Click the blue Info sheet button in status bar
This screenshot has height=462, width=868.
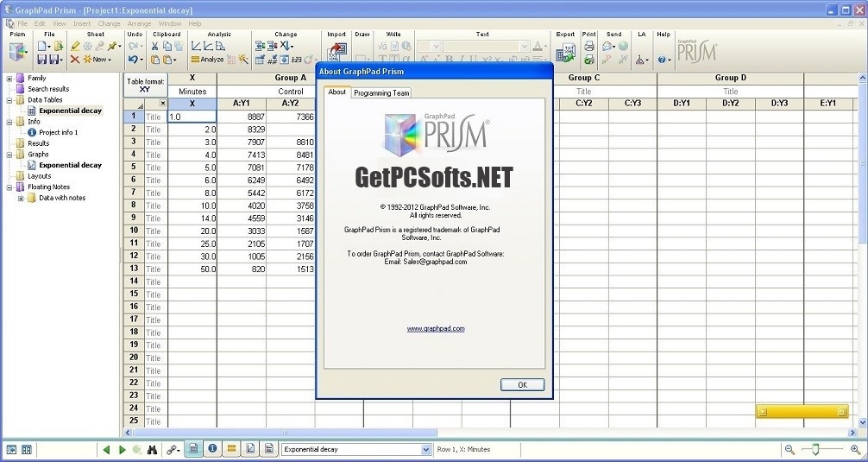[x=212, y=449]
